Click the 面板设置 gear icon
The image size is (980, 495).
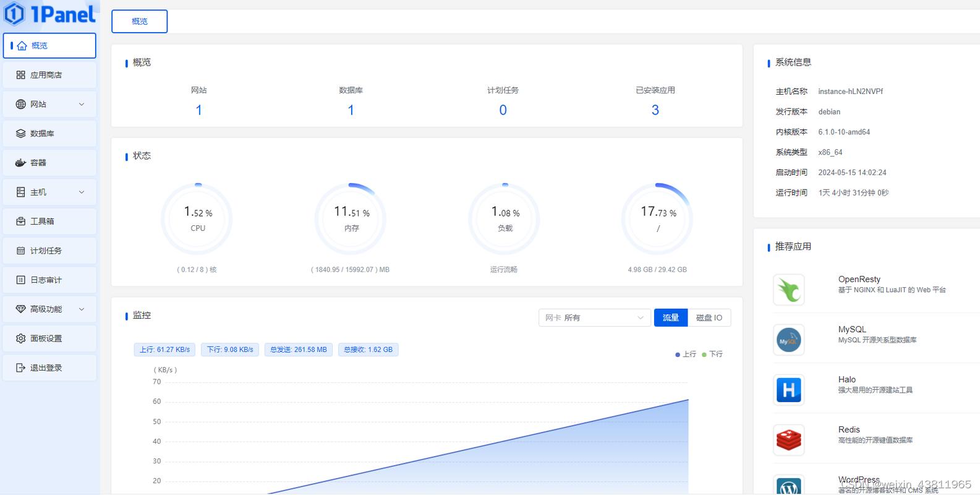tap(20, 338)
